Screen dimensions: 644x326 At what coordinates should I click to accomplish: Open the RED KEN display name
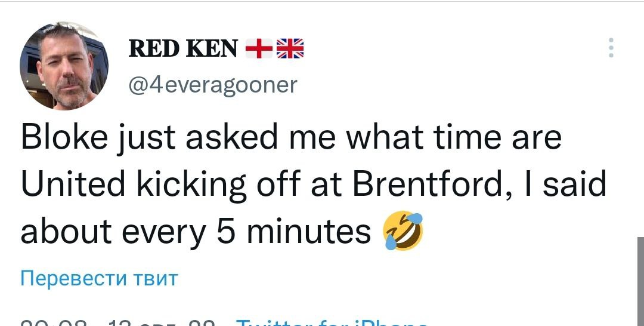tap(184, 48)
